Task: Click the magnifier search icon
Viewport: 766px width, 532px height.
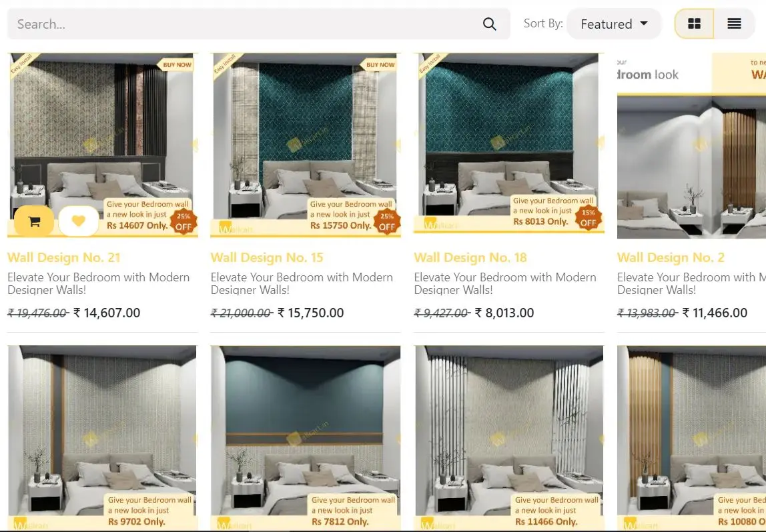Action: [489, 24]
